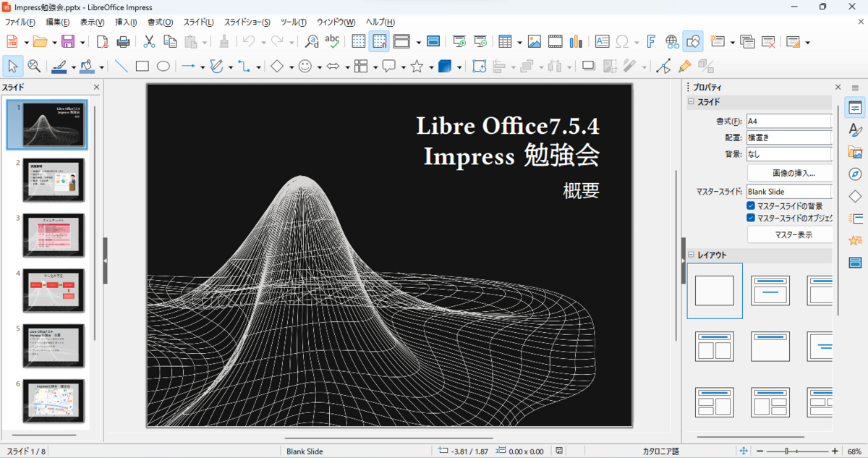Click the Cut scissors icon
This screenshot has width=868, height=458.
click(x=150, y=41)
